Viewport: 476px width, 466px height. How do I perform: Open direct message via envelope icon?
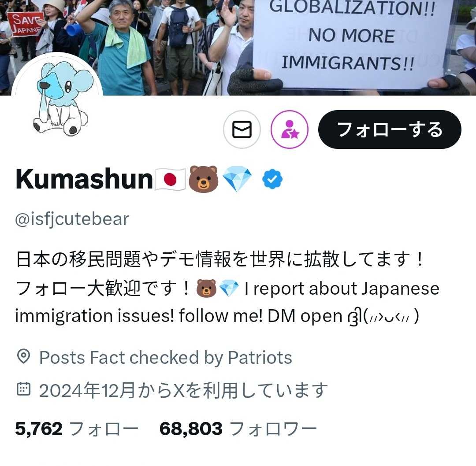[242, 129]
